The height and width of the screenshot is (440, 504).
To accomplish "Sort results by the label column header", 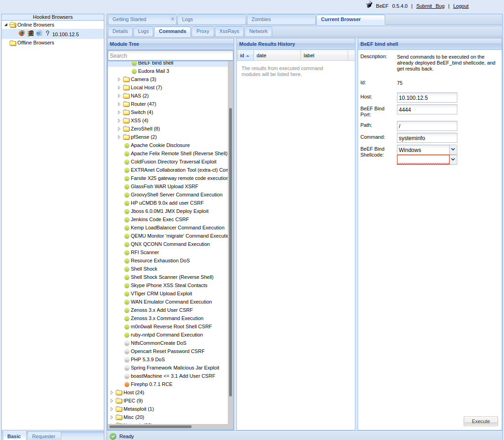I will 324,55.
